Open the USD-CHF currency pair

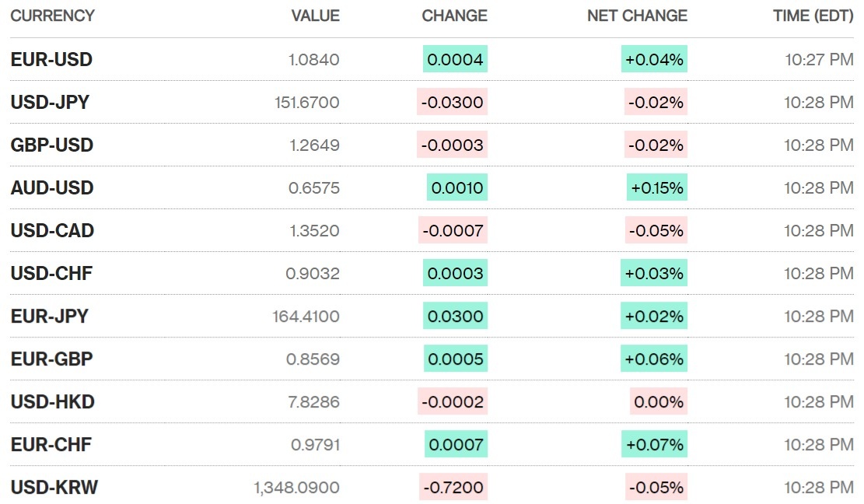click(51, 274)
